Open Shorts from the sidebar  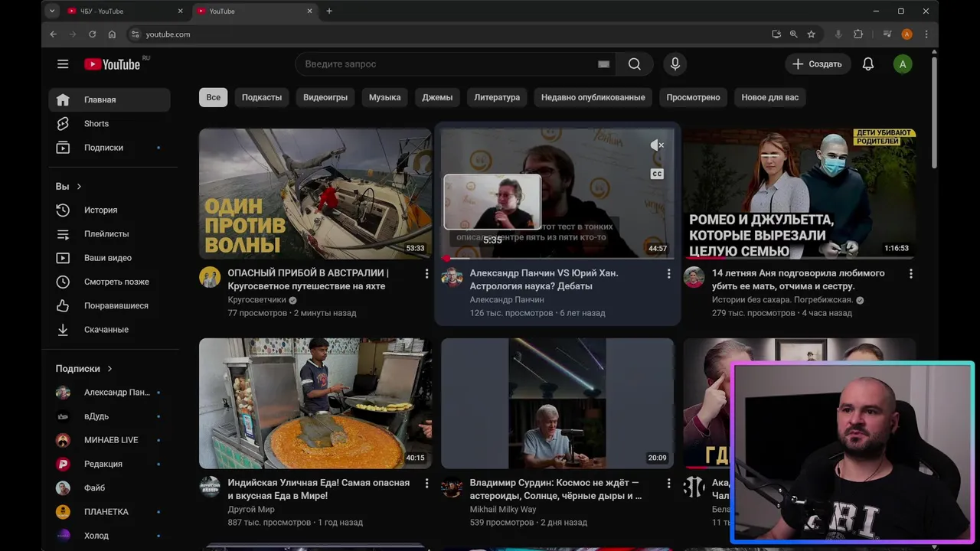coord(109,124)
